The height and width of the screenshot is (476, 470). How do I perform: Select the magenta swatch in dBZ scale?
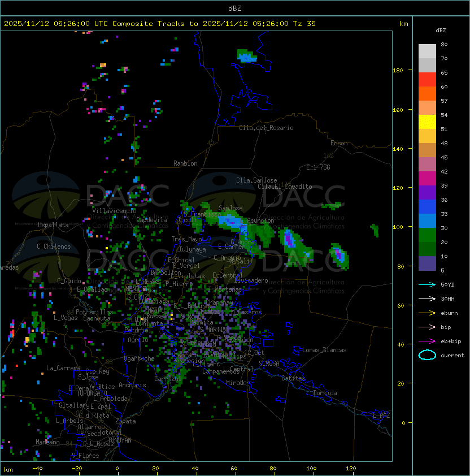[427, 178]
